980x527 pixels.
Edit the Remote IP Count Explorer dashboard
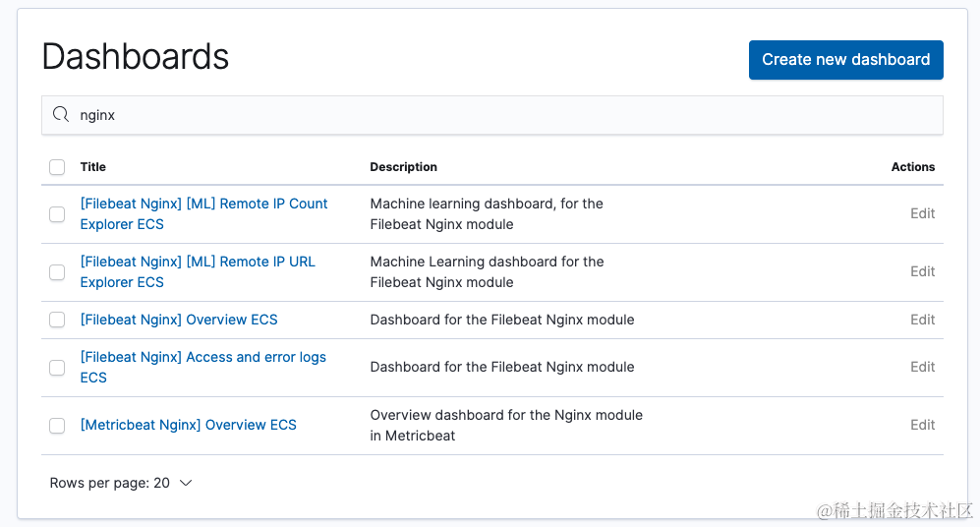click(922, 213)
